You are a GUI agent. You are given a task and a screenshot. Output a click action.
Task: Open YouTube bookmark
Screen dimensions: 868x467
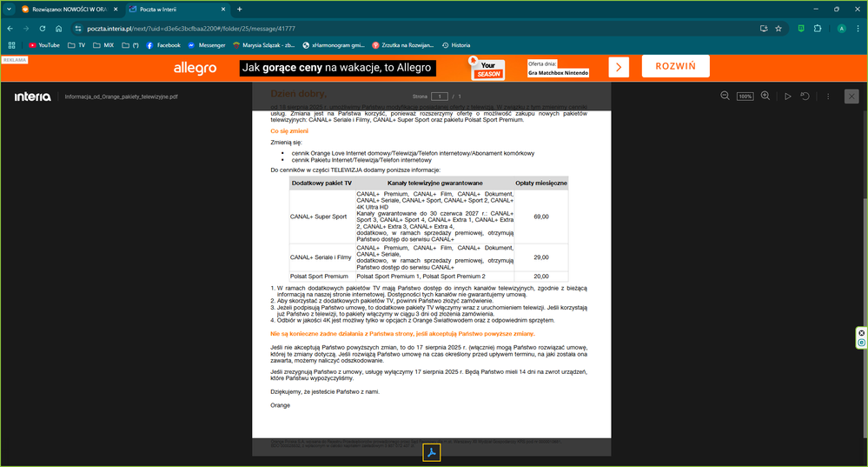click(43, 45)
